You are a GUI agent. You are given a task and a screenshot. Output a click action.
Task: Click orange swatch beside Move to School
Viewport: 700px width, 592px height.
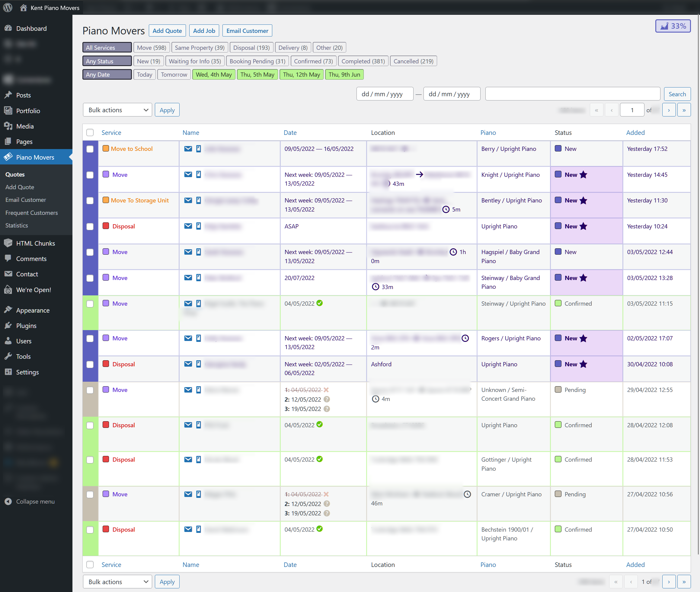pyautogui.click(x=105, y=148)
